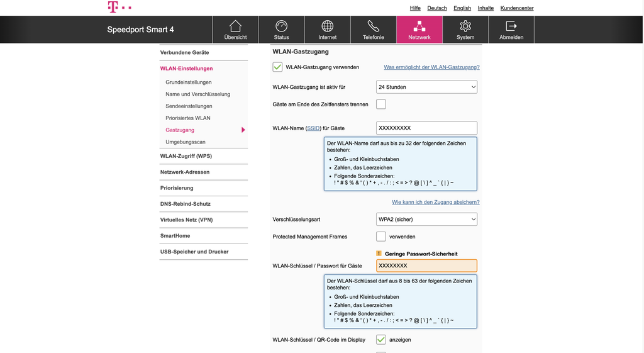Switch language to English
This screenshot has height=353, width=644.
[x=462, y=8]
